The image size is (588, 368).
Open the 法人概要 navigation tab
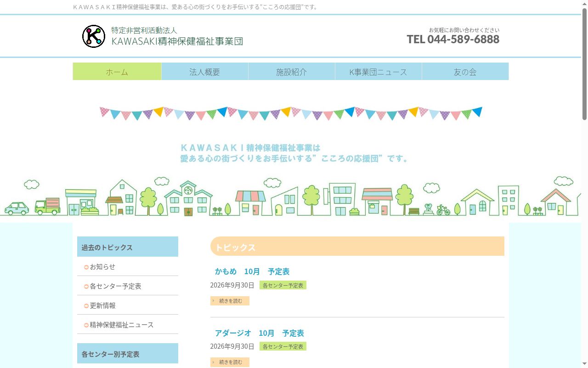click(205, 71)
